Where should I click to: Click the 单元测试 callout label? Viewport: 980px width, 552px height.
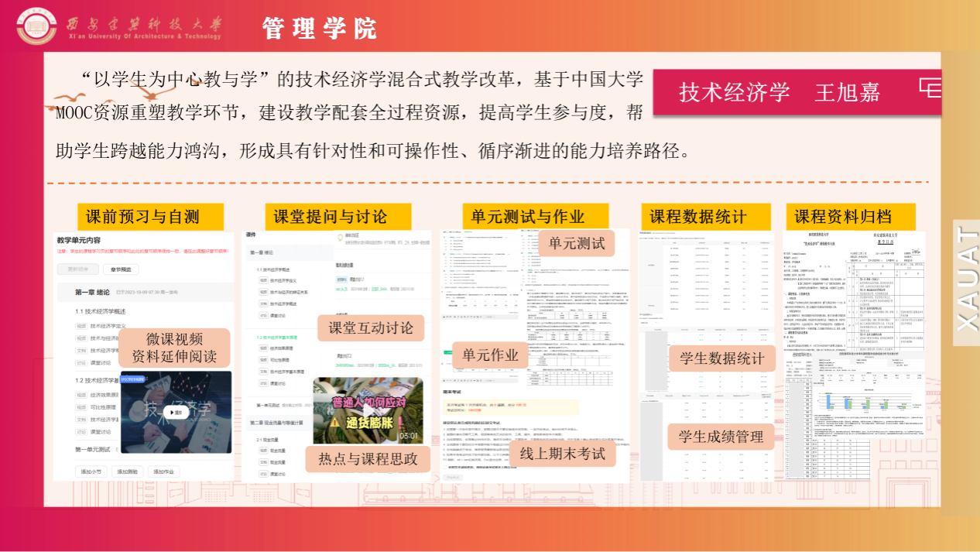[x=577, y=243]
